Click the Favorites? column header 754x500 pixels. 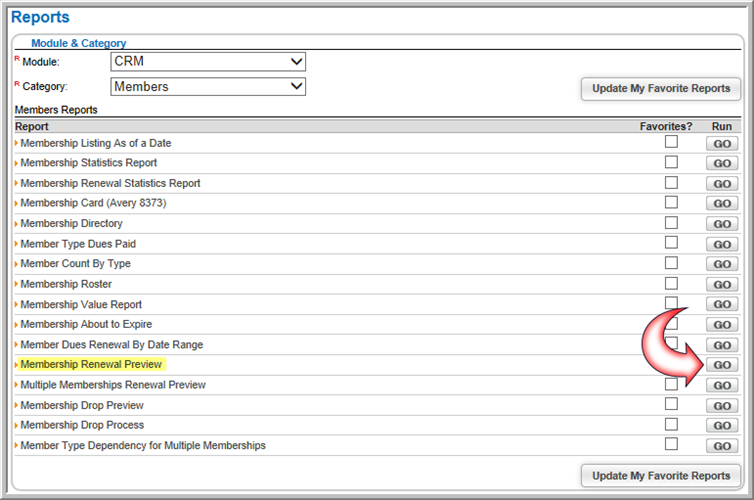tap(666, 126)
